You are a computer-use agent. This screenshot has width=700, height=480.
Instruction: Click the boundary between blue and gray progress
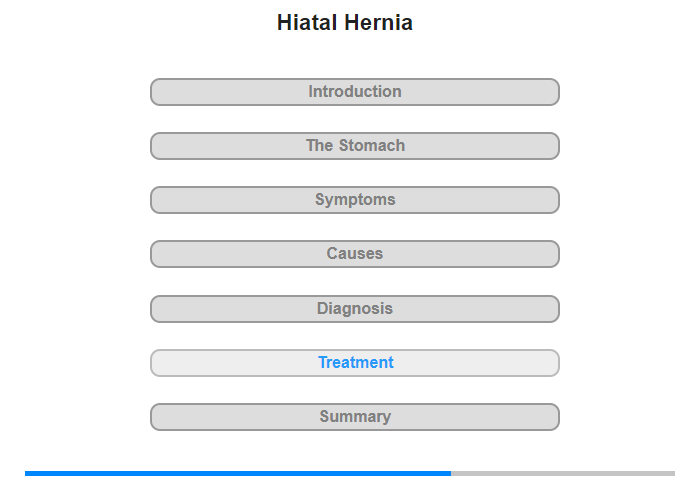[x=451, y=473]
